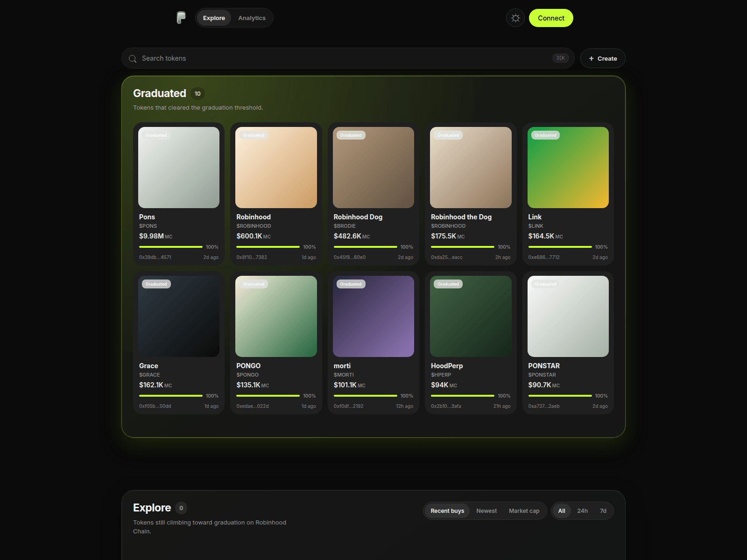Open the Robinhood Dog token image
The image size is (747, 560).
tap(373, 168)
